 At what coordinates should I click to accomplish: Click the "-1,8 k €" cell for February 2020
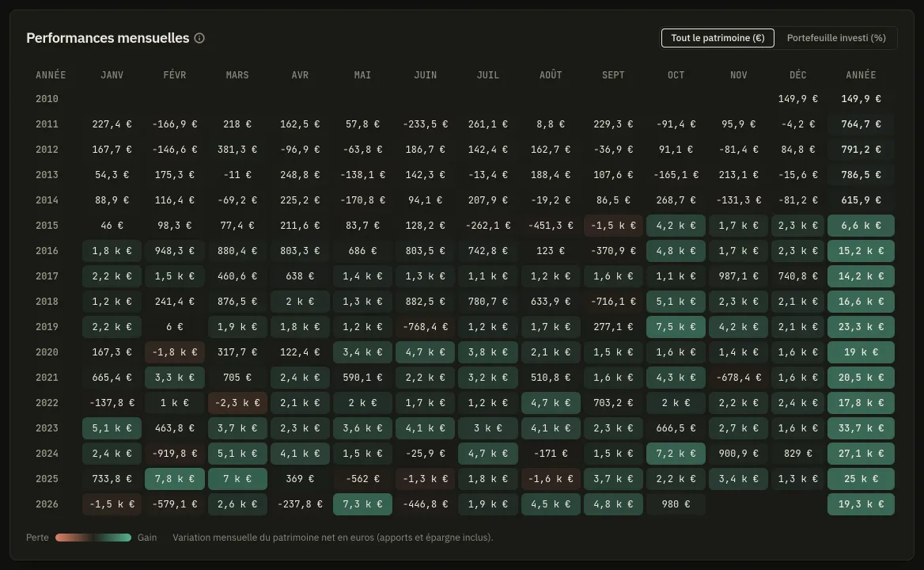pos(174,352)
